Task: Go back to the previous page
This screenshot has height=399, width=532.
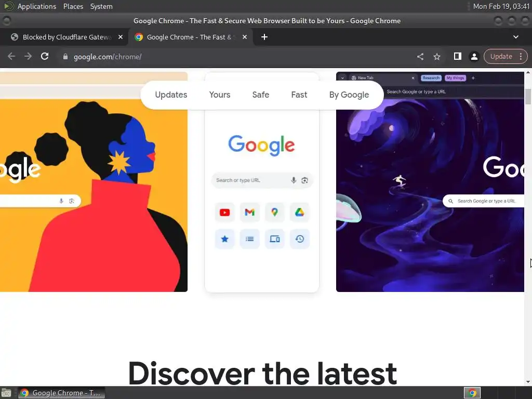Action: click(x=11, y=56)
